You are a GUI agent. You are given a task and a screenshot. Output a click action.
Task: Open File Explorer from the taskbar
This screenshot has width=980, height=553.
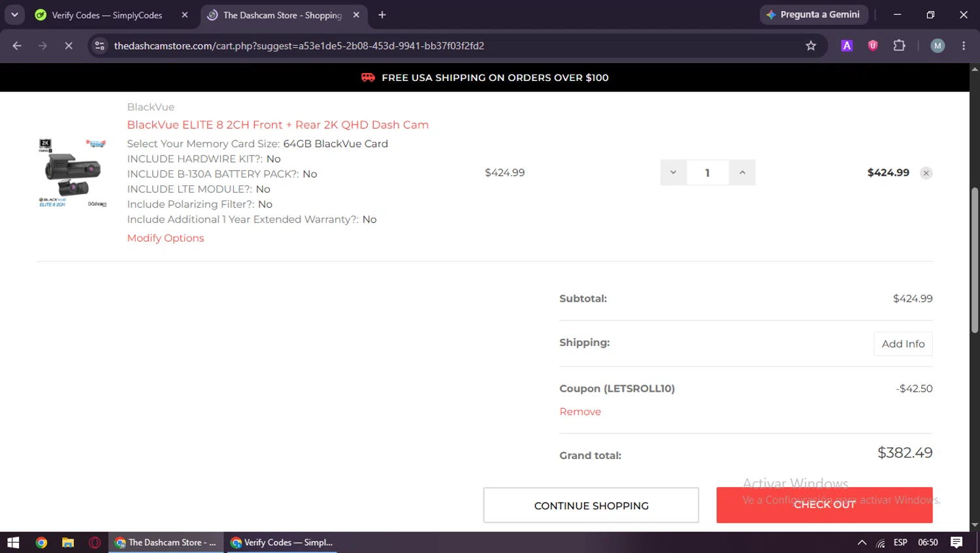coord(68,543)
